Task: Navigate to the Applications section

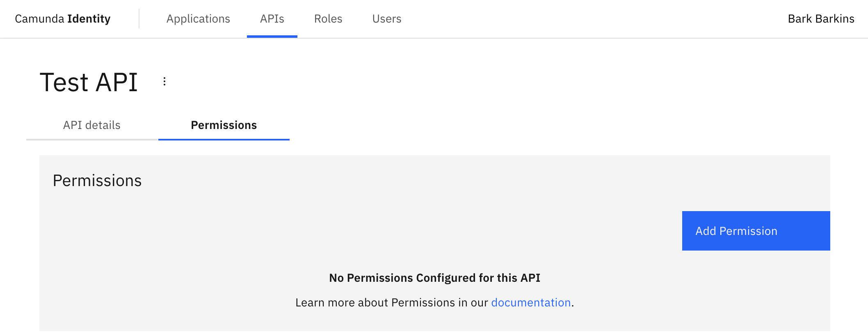Action: pos(198,19)
